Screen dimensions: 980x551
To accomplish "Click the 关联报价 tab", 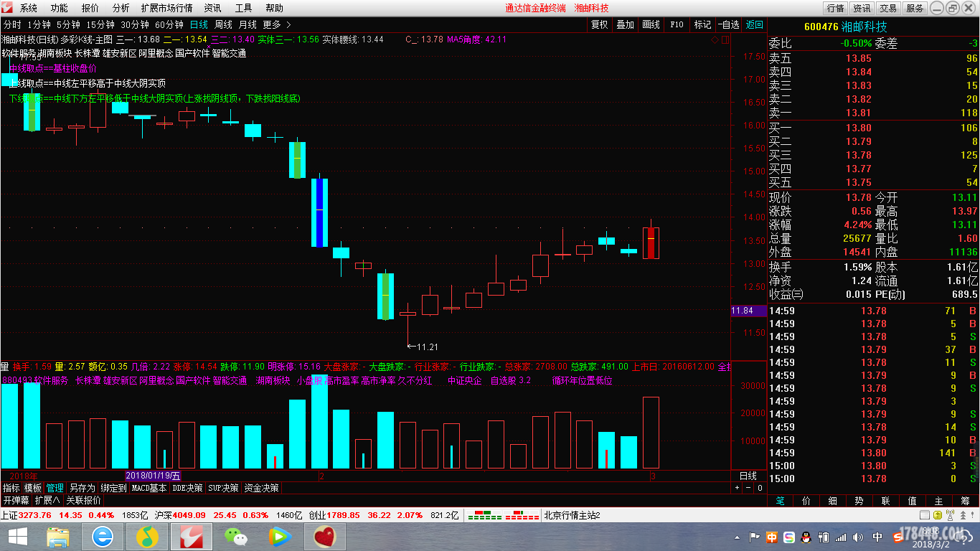I will click(x=83, y=500).
